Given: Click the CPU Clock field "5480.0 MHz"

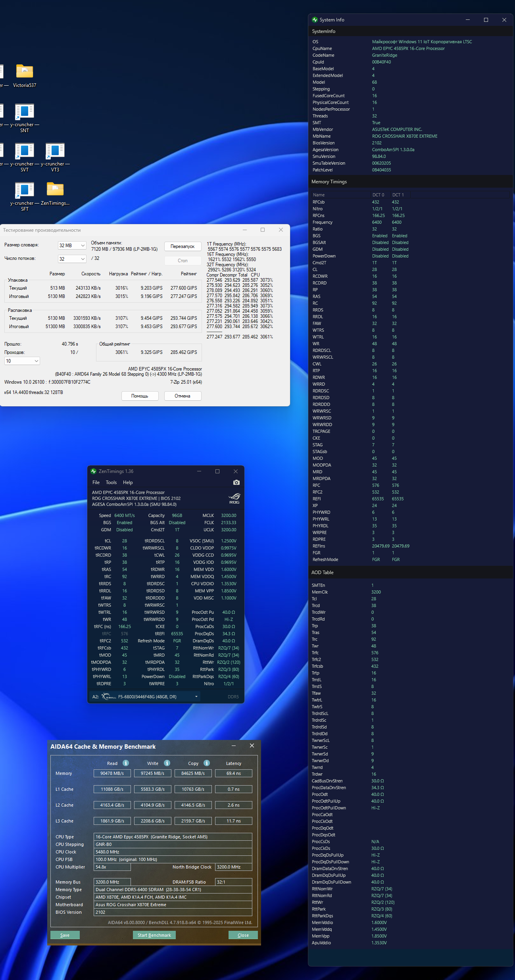Looking at the screenshot, I should point(173,852).
